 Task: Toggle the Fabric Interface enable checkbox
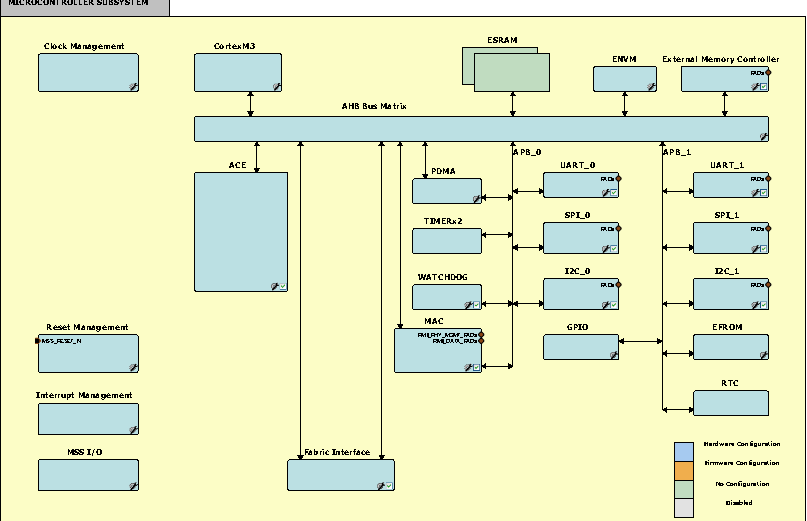[389, 485]
